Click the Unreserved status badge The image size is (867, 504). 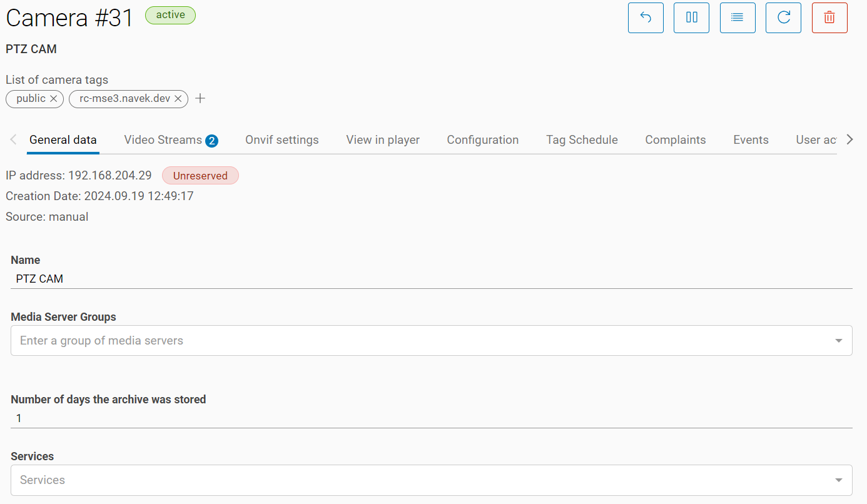tap(200, 176)
